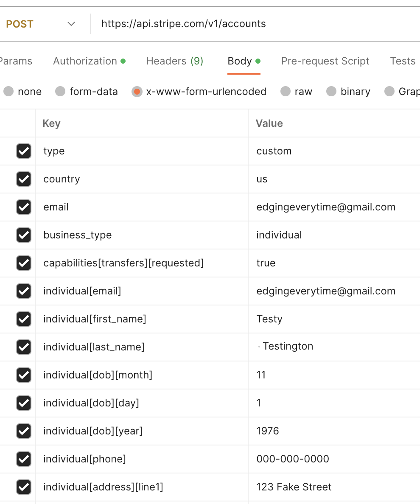This screenshot has height=504, width=420.
Task: Click the individual[first_name] key cell
Action: pyautogui.click(x=142, y=319)
